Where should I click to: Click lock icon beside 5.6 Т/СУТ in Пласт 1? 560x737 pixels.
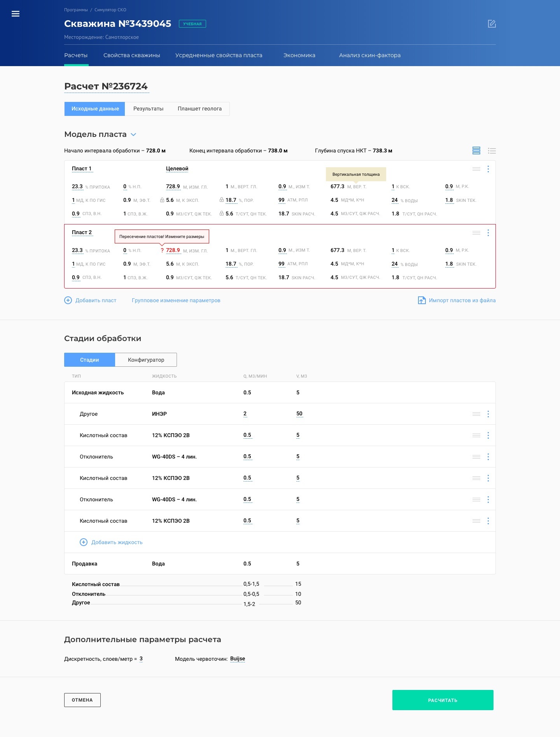[x=222, y=213]
